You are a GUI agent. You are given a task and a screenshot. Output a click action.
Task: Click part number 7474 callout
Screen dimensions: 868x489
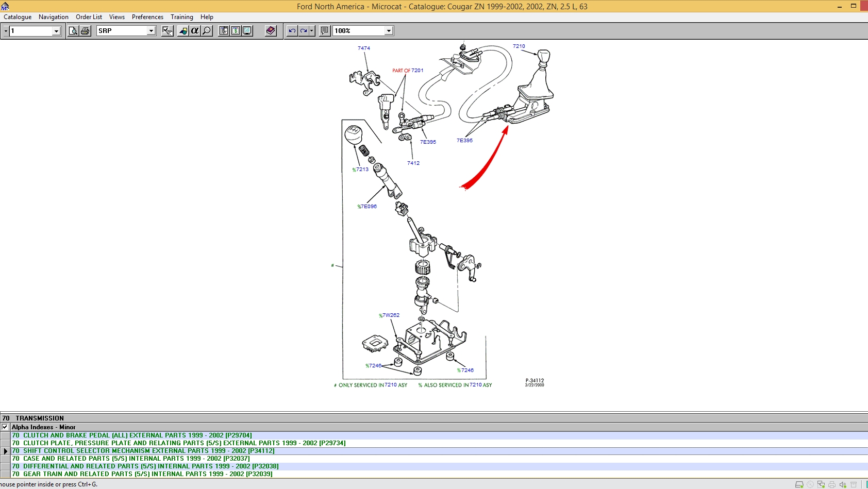[364, 48]
